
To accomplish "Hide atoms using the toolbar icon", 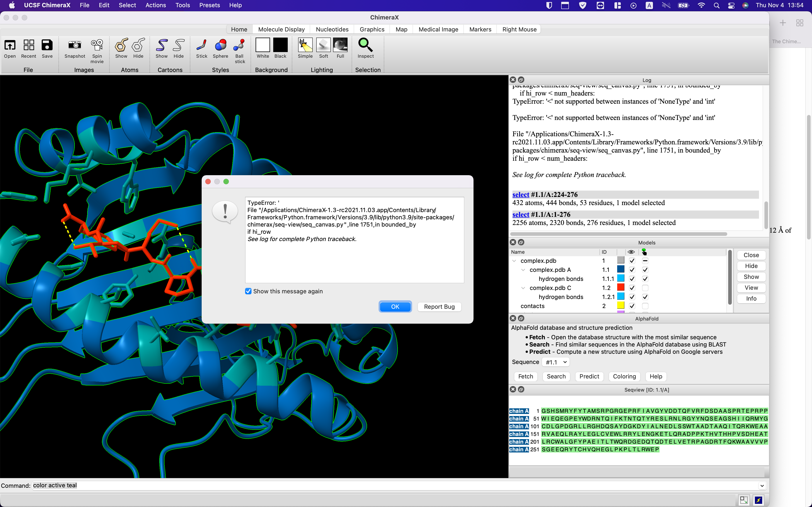I will click(138, 45).
